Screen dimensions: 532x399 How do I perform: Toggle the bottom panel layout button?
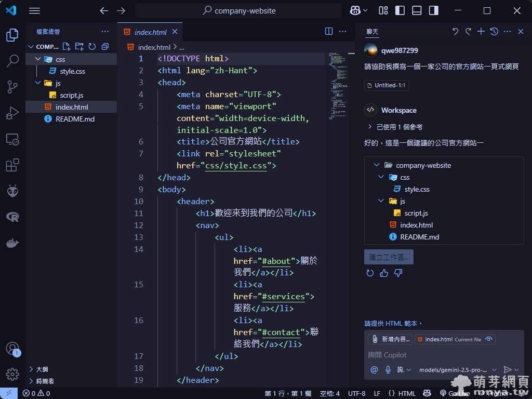click(x=417, y=10)
